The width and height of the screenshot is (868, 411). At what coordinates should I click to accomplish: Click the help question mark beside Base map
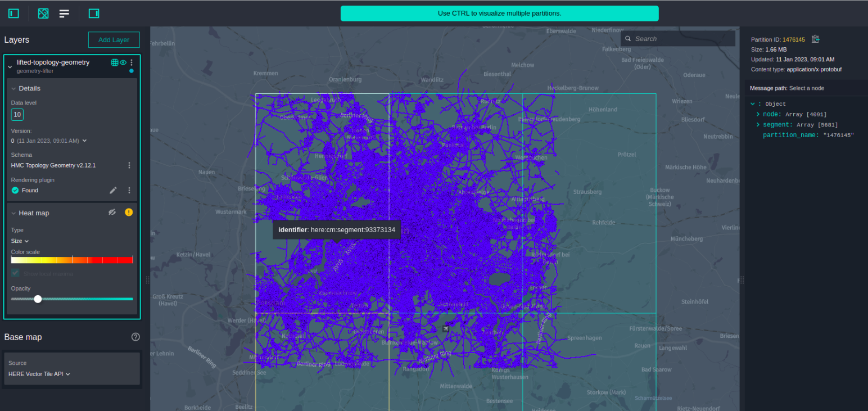click(x=135, y=337)
